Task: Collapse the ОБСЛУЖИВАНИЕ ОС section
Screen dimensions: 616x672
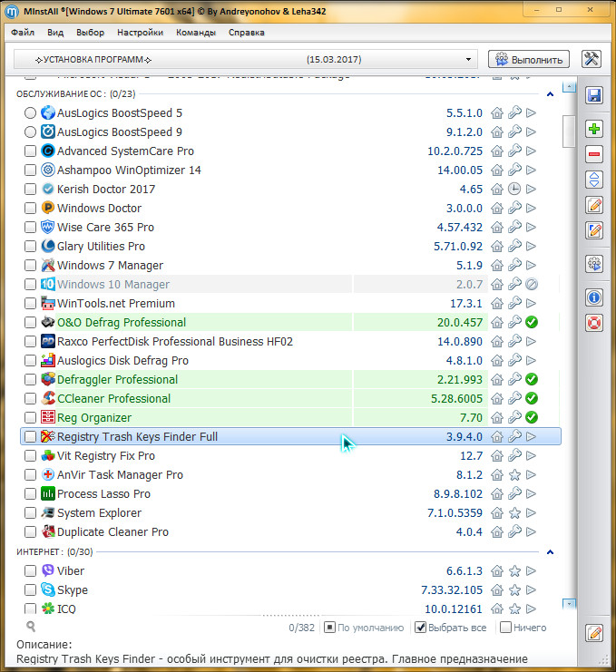Action: [x=550, y=93]
